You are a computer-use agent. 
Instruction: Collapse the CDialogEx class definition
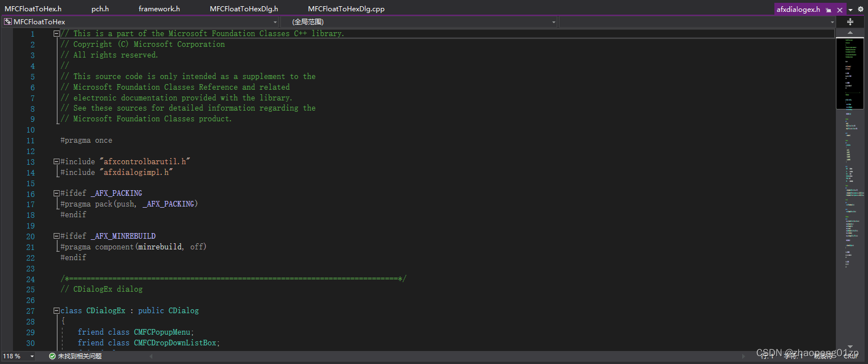tap(56, 310)
